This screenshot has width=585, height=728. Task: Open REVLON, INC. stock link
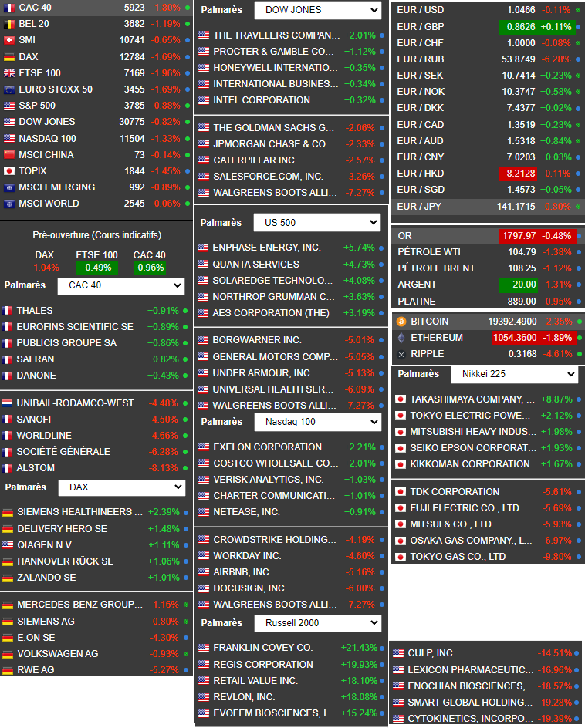[244, 697]
